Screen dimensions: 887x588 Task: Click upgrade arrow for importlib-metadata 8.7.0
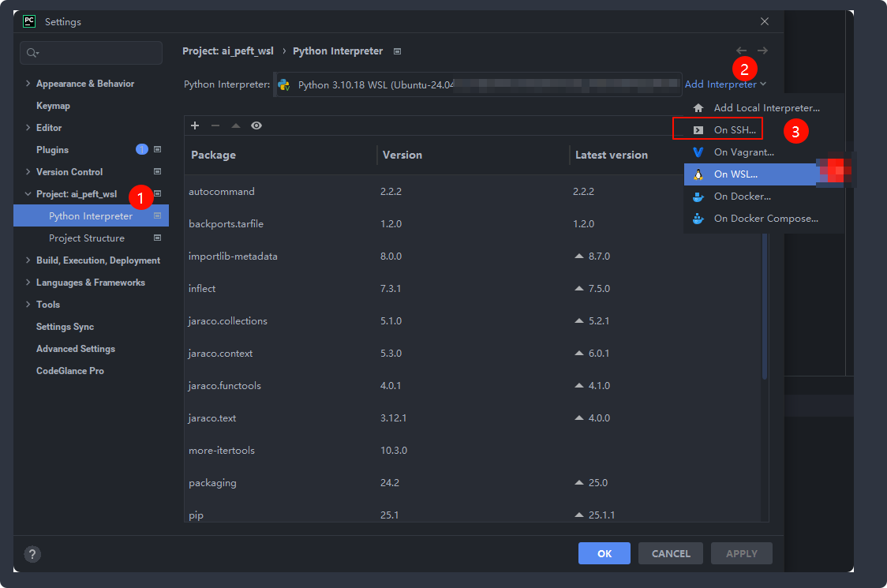[578, 257]
